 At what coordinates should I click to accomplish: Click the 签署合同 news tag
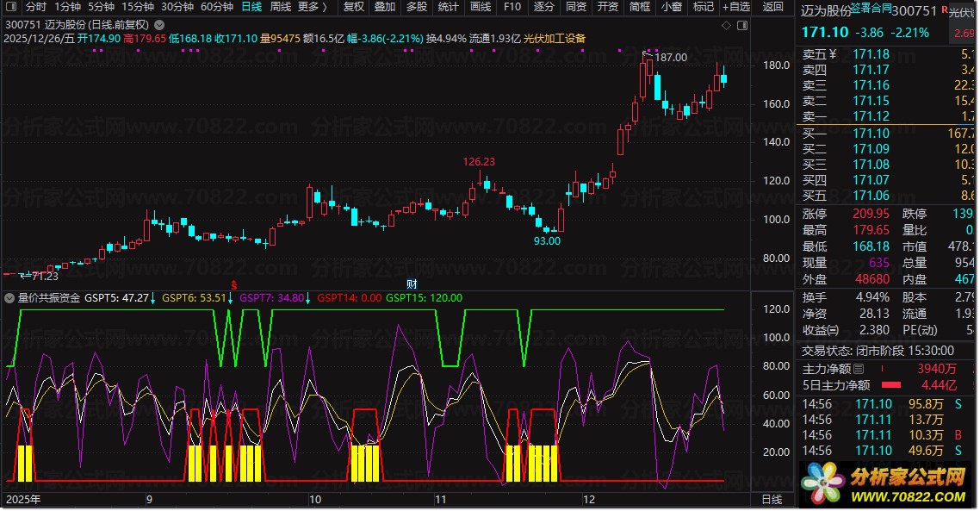(871, 7)
